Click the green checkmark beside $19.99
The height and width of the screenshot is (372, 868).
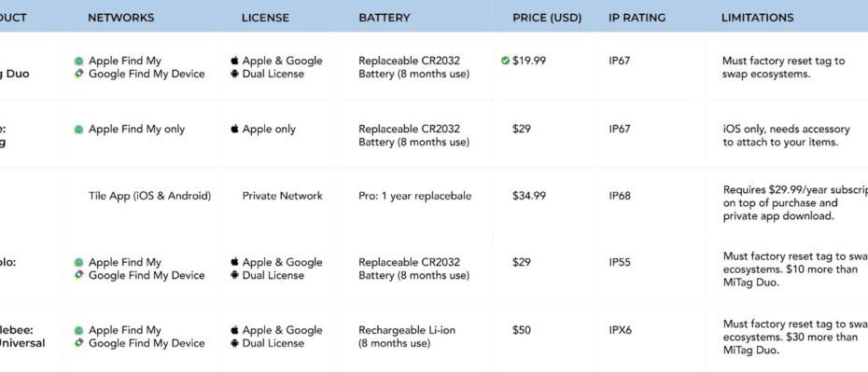coord(505,61)
